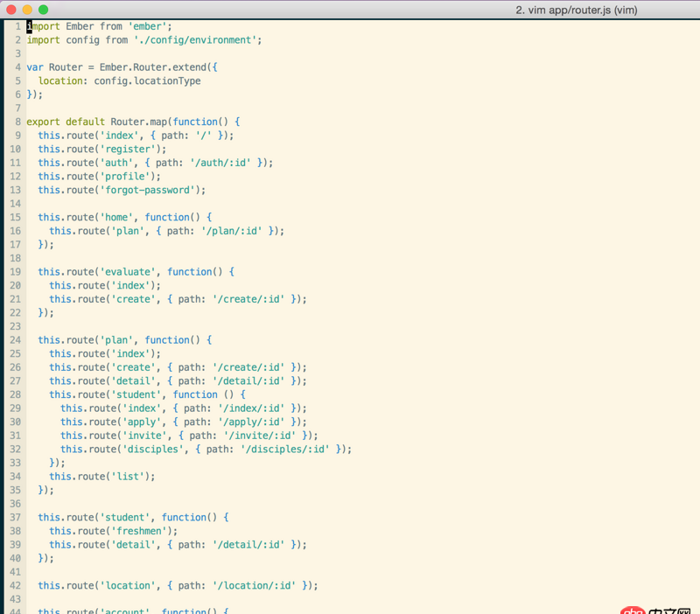Click the green zoom window button
Viewport: 700px width, 614px height.
43,10
